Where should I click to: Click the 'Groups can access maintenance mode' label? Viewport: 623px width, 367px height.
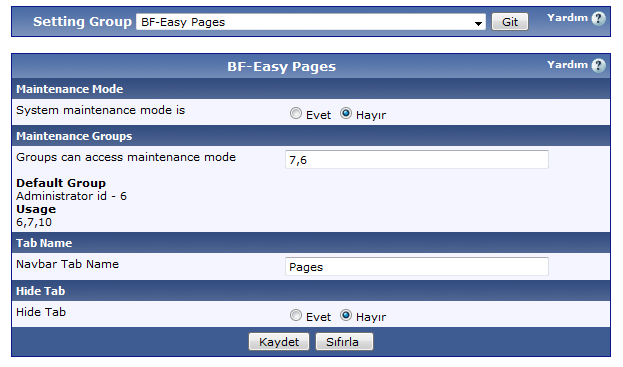(126, 157)
